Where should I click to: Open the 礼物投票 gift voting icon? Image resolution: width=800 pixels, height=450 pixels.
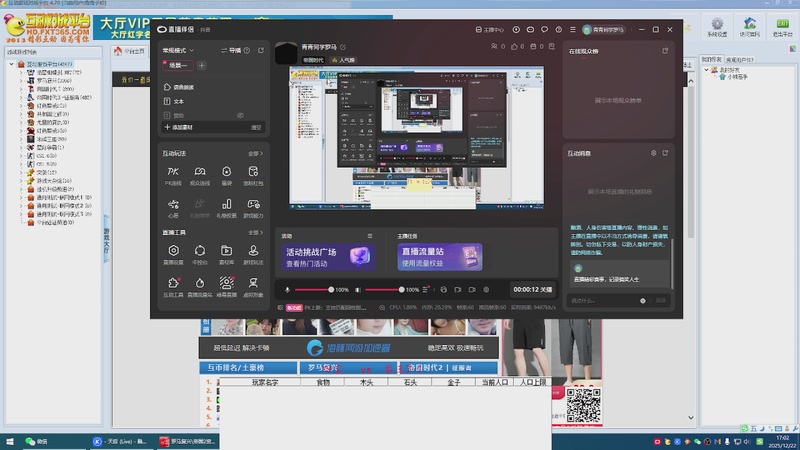coord(227,208)
